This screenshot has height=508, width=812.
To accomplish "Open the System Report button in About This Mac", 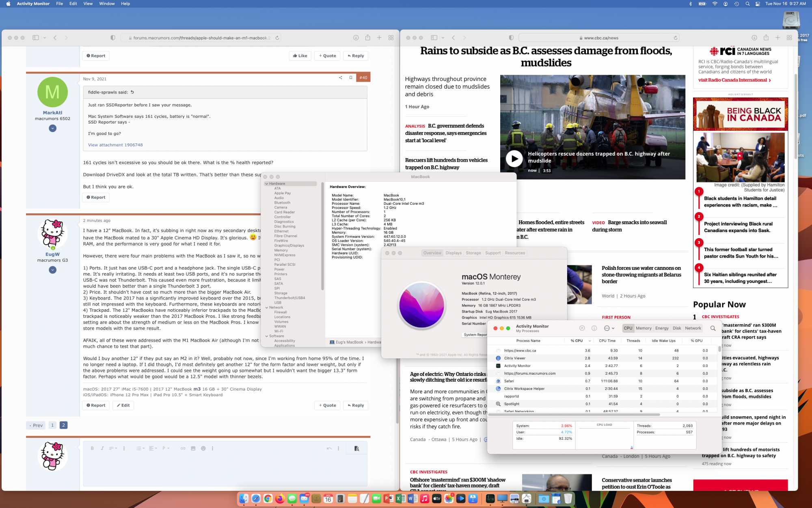I will point(475,335).
